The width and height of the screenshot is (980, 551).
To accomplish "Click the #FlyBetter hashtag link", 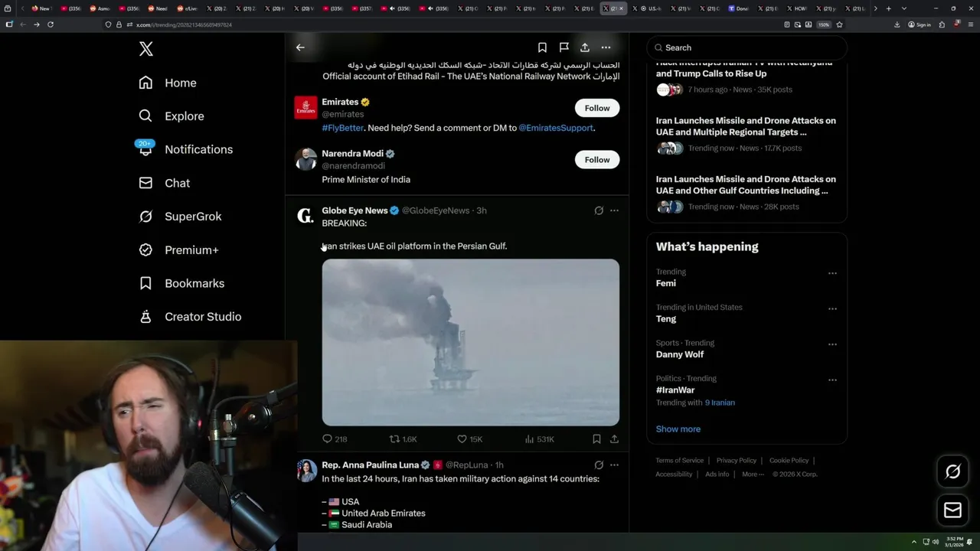I will (x=342, y=128).
